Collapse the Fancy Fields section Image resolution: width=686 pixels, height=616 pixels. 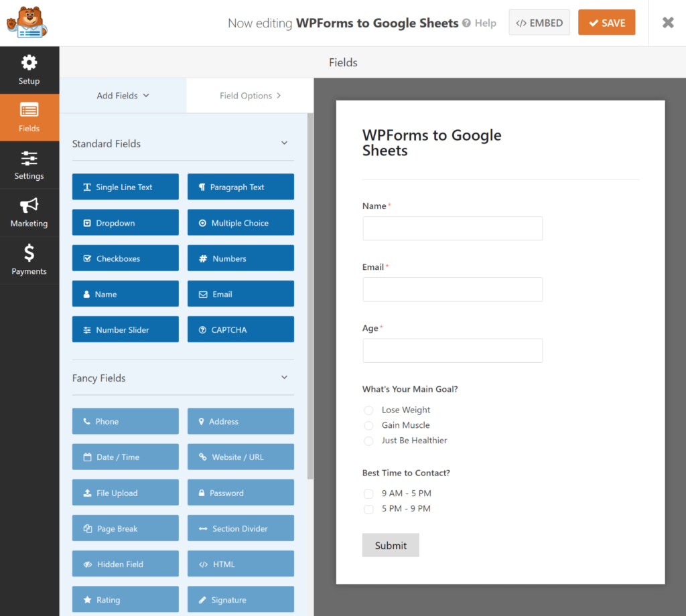coord(286,378)
